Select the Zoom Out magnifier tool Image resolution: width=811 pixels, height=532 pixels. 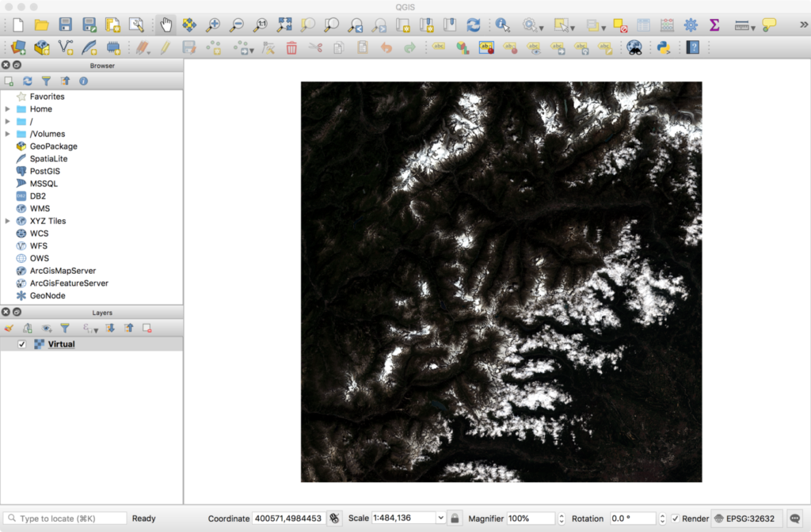point(237,25)
